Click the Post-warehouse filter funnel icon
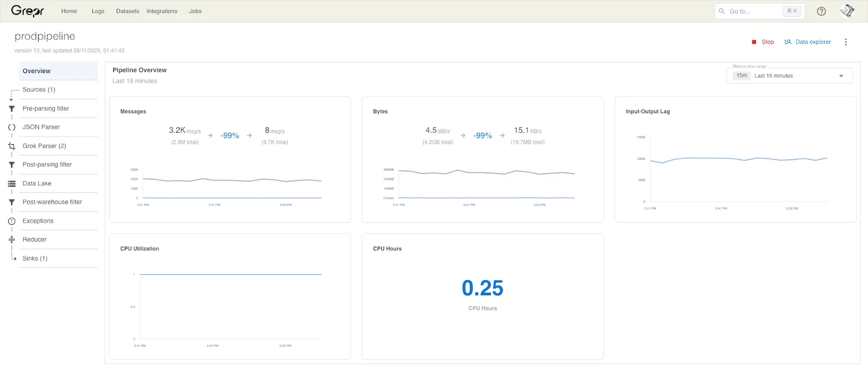Screen dimensions: 868x382 (11, 202)
